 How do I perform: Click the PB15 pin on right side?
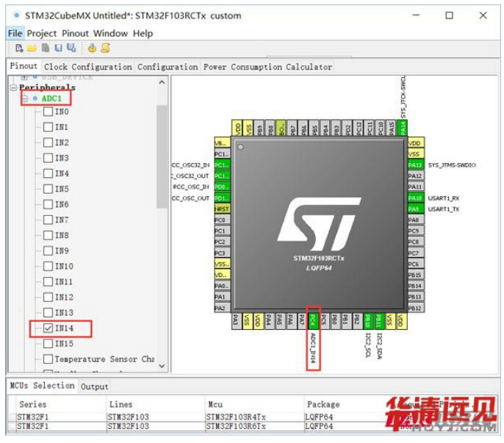[416, 275]
